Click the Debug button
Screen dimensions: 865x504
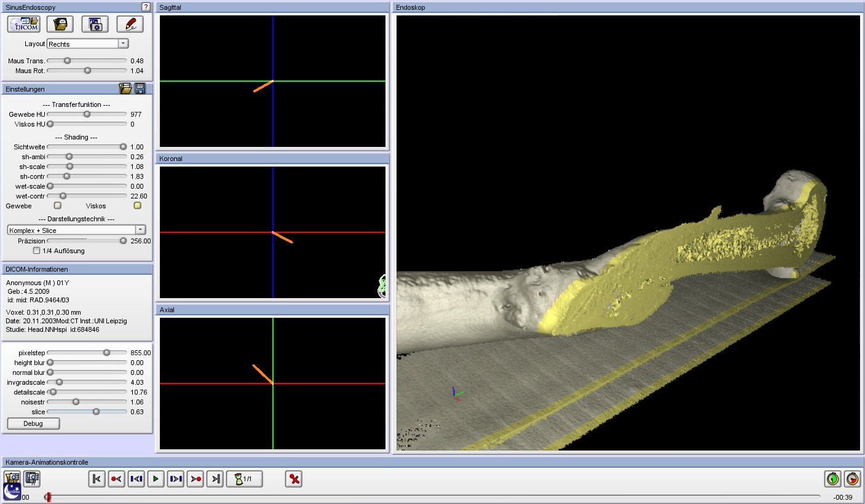[x=33, y=423]
